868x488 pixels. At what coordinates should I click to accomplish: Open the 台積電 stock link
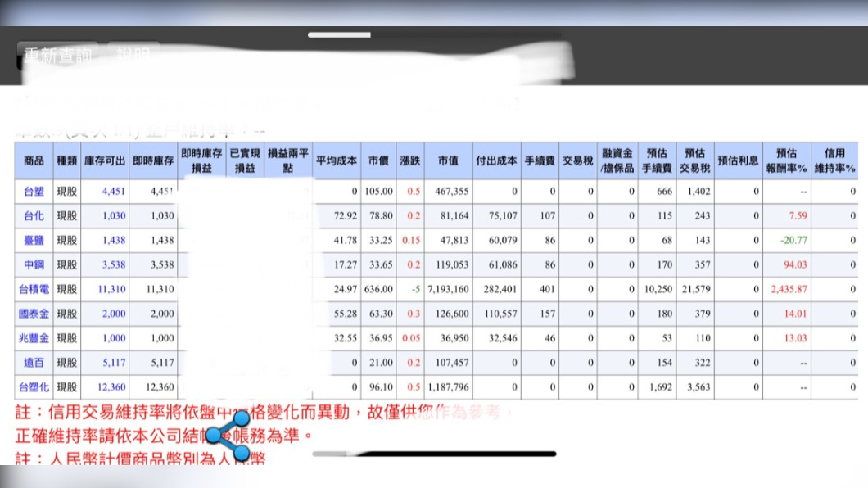coord(34,289)
